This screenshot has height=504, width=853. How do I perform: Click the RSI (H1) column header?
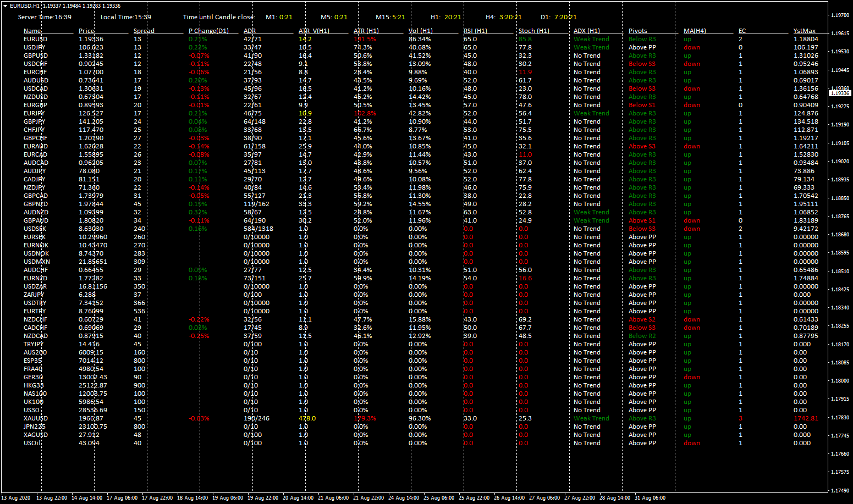[475, 31]
